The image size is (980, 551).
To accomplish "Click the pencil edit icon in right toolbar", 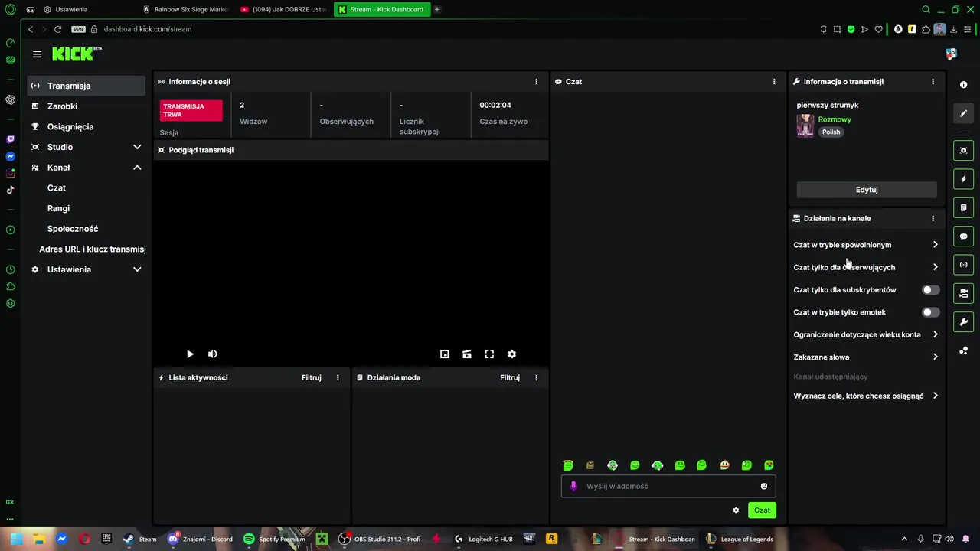I will point(964,113).
